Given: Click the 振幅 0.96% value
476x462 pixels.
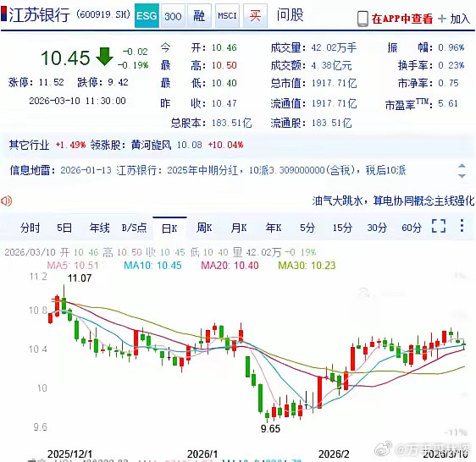Looking at the screenshot, I should 451,47.
